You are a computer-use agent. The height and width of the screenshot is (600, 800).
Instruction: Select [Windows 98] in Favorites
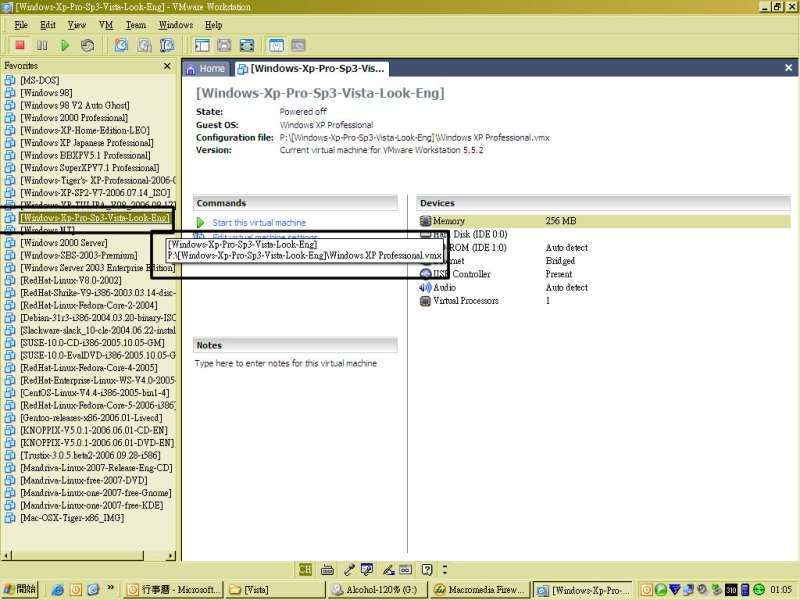click(x=46, y=92)
